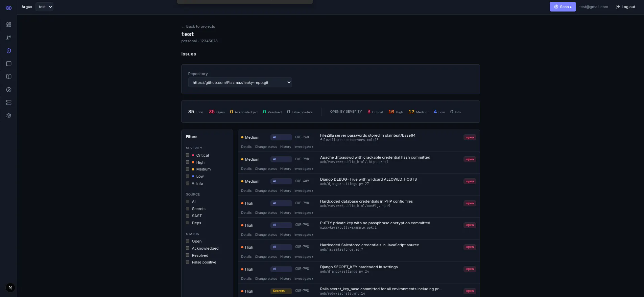Open Change status for Apache .htpasswd issue
Image resolution: width=644 pixels, height=297 pixels.
(266, 169)
